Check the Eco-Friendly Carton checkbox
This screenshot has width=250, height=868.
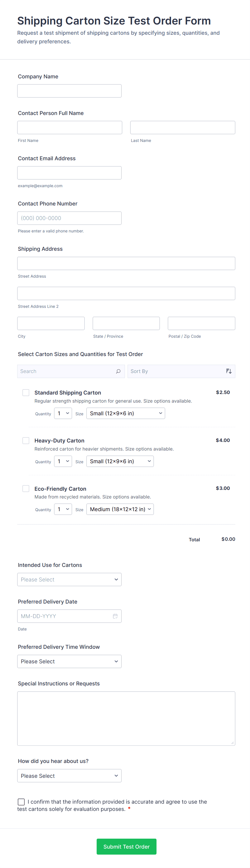click(26, 489)
